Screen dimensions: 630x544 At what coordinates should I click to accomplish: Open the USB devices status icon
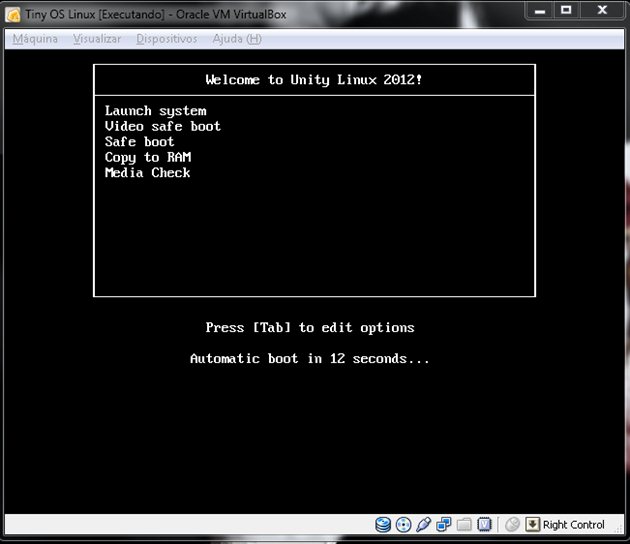point(423,524)
